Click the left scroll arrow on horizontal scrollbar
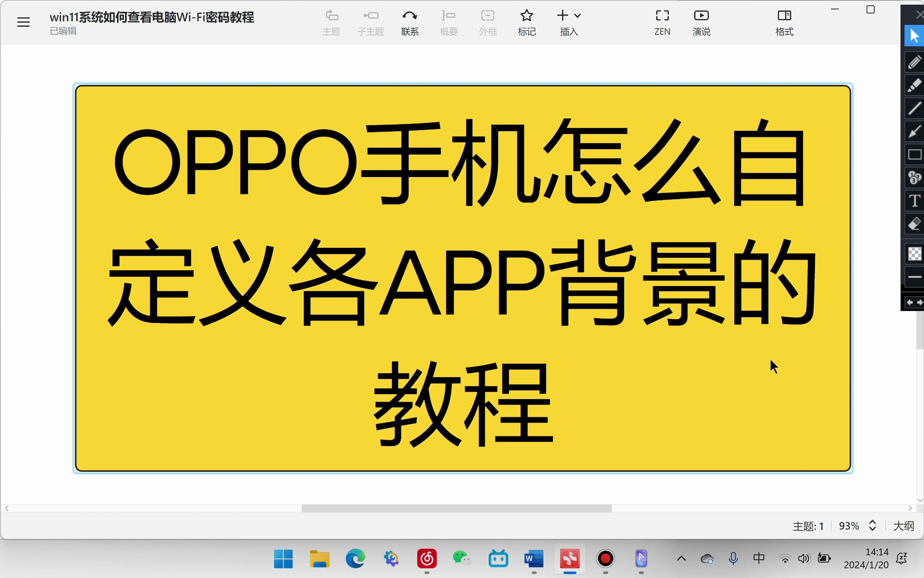Image resolution: width=924 pixels, height=578 pixels. point(7,508)
